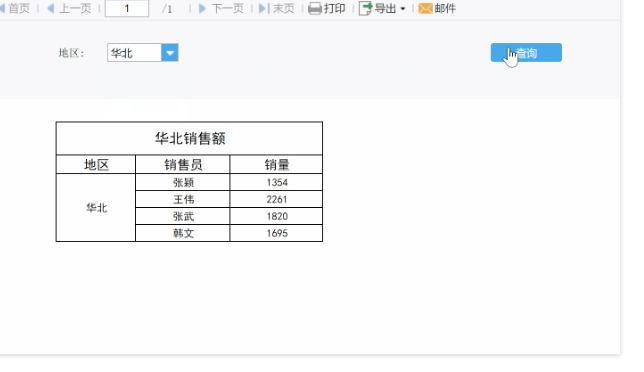Go to next page 下一页
644x372 pixels.
221,8
